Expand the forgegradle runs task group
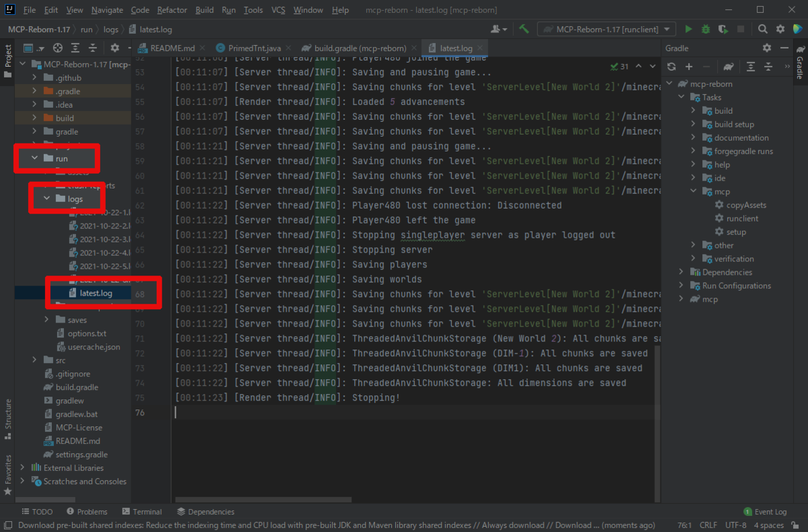This screenshot has height=532, width=808. 694,152
